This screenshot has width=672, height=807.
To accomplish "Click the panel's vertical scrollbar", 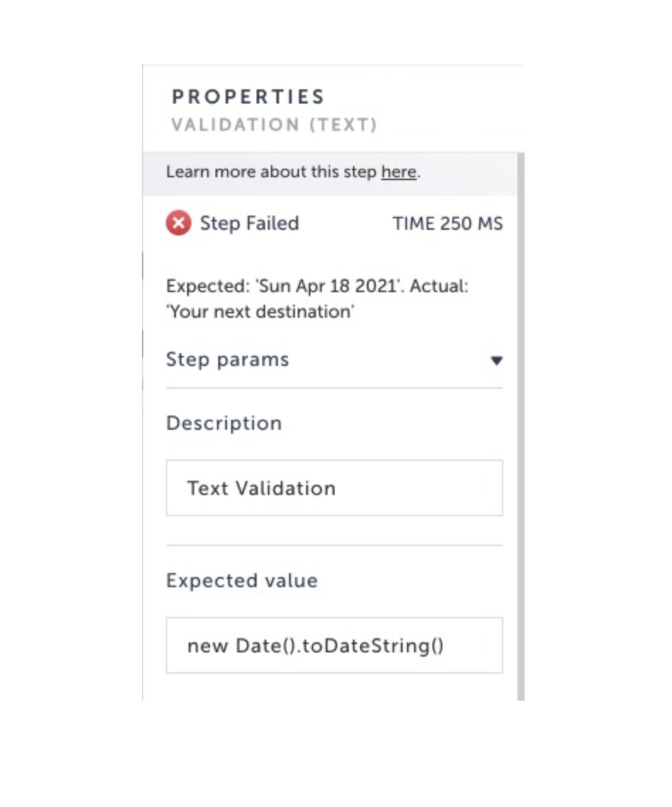I will [x=521, y=425].
